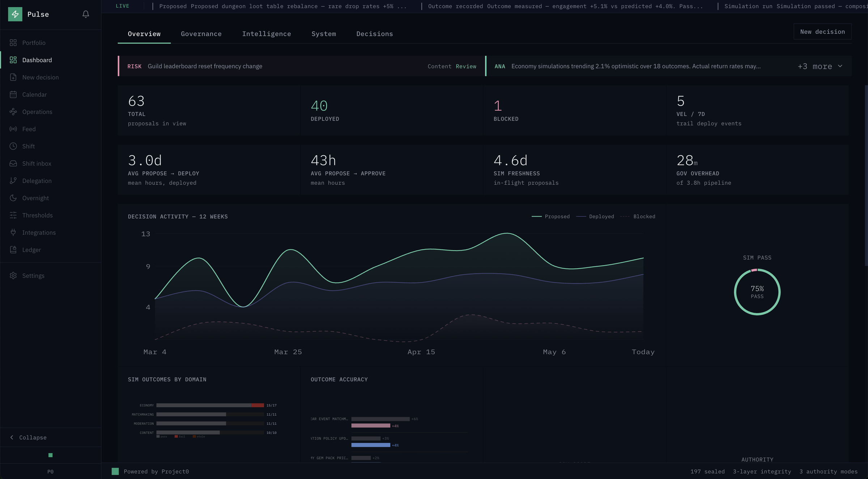
Task: Toggle Blocked series in chart legend
Action: (x=638, y=216)
